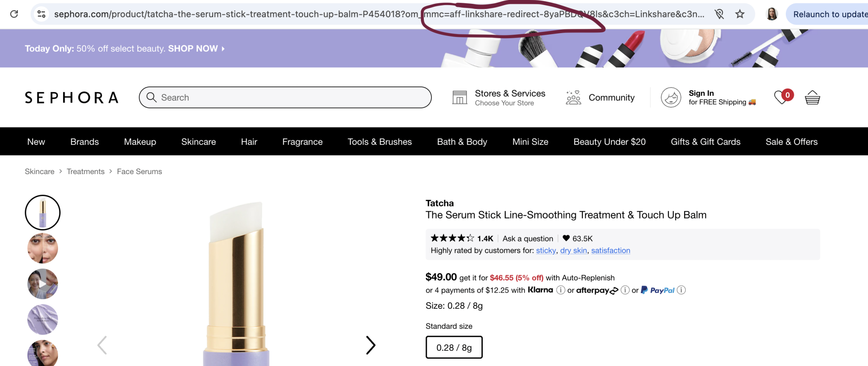The image size is (868, 366).
Task: Bookmark this page with the star icon
Action: [x=740, y=14]
